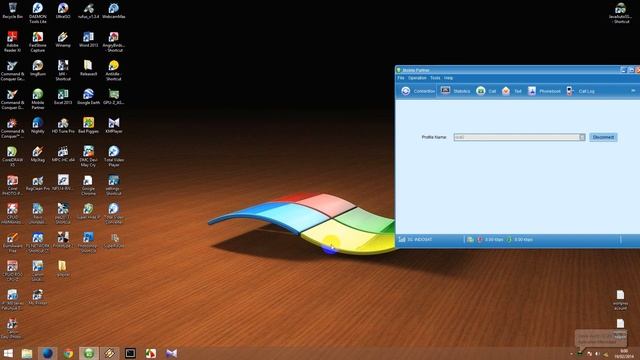Select the FastStone Capture desktop icon
This screenshot has width=640, height=360.
38,42
